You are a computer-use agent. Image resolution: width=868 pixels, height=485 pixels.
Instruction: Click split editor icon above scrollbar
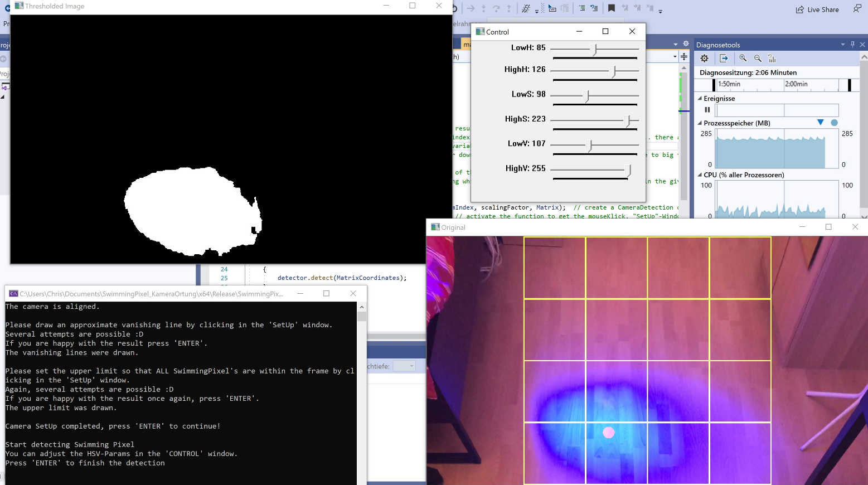point(684,56)
